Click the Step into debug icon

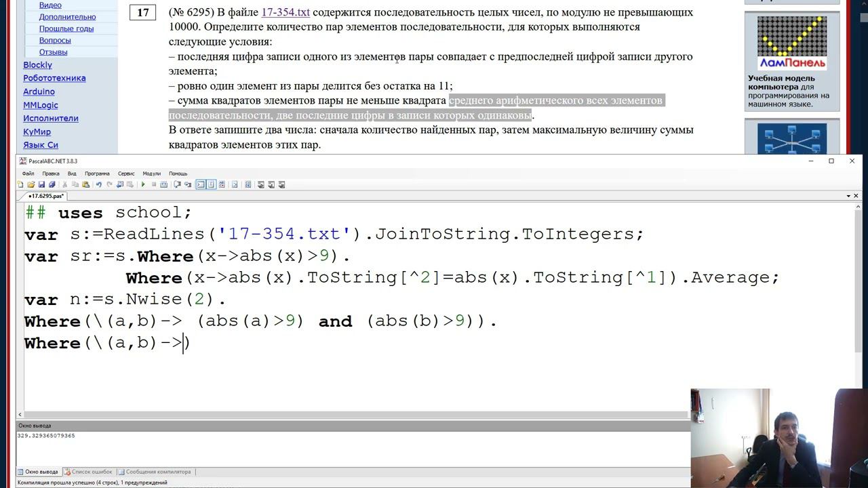[188, 184]
